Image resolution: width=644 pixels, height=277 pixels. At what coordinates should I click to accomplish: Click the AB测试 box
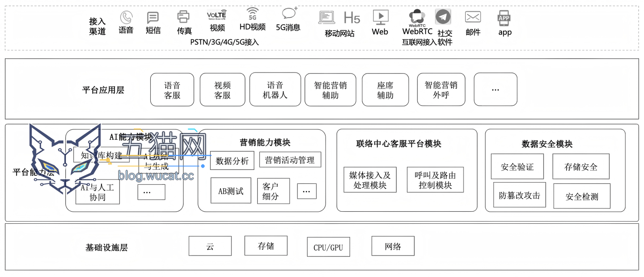tap(231, 191)
